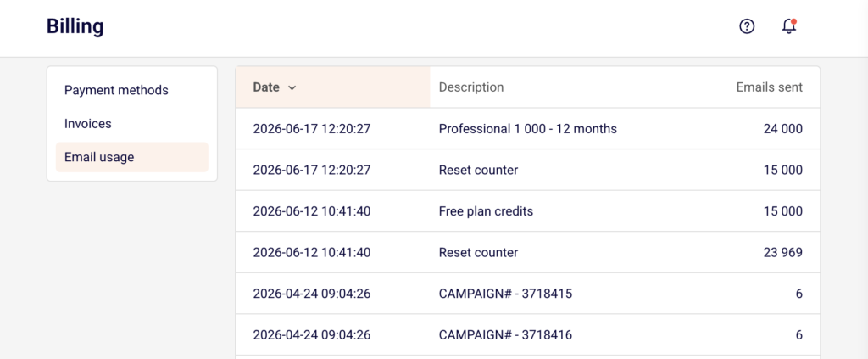The width and height of the screenshot is (868, 359).
Task: Select CAMPAIGN# - 3718415 entry
Action: click(x=505, y=294)
